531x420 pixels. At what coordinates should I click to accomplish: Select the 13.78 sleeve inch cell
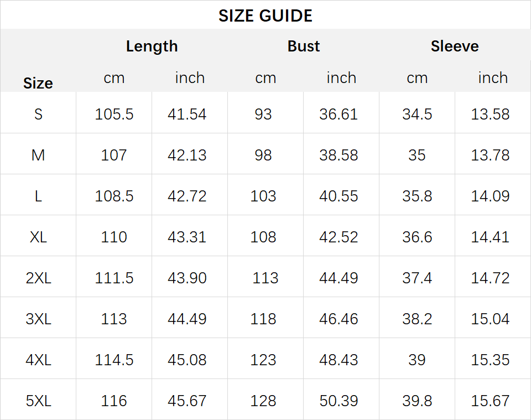point(490,155)
